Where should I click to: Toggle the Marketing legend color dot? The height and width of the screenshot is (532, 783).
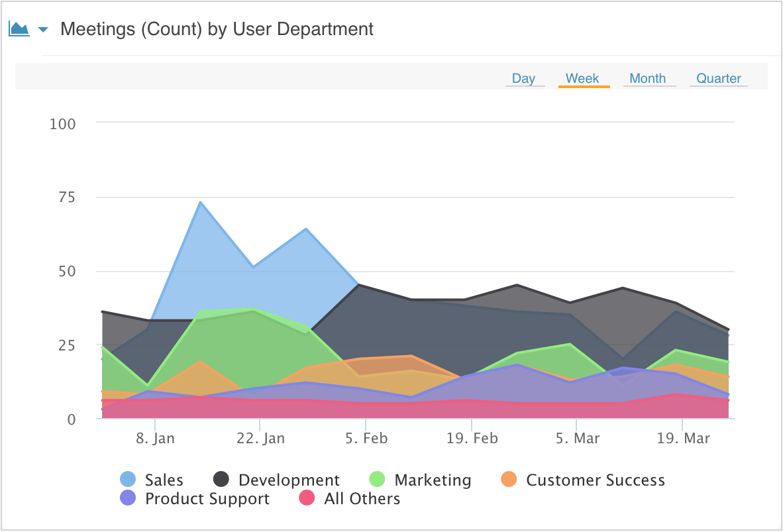coord(377,479)
